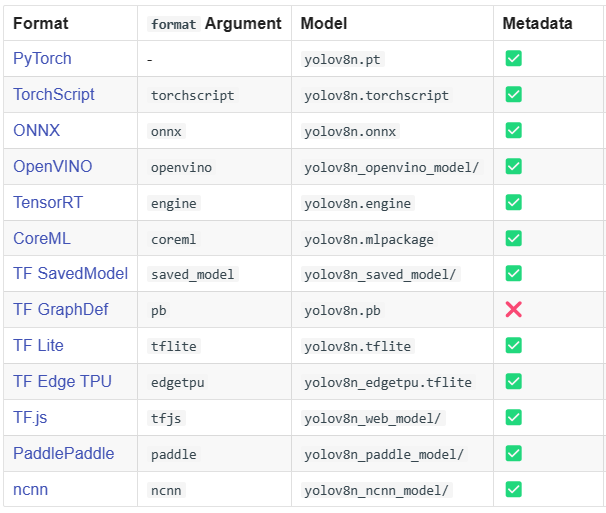
Task: Click the saved_model format argument code
Action: pyautogui.click(x=193, y=274)
